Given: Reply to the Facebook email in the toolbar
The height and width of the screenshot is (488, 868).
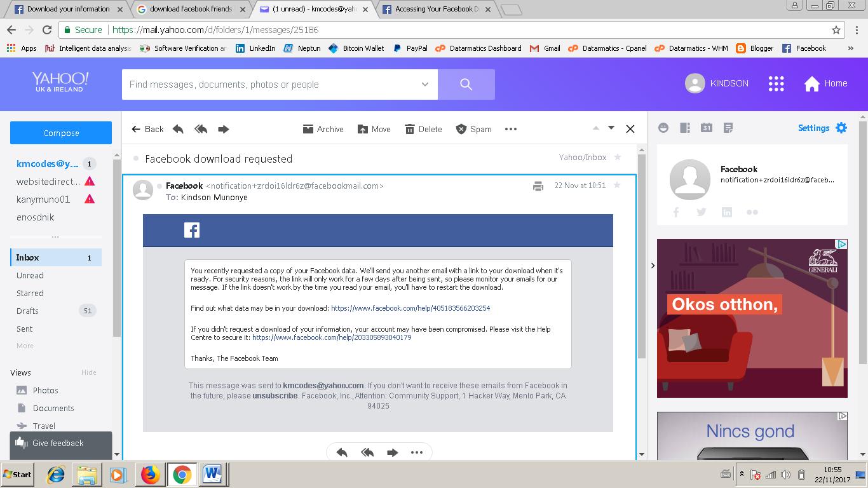Looking at the screenshot, I should click(x=178, y=129).
